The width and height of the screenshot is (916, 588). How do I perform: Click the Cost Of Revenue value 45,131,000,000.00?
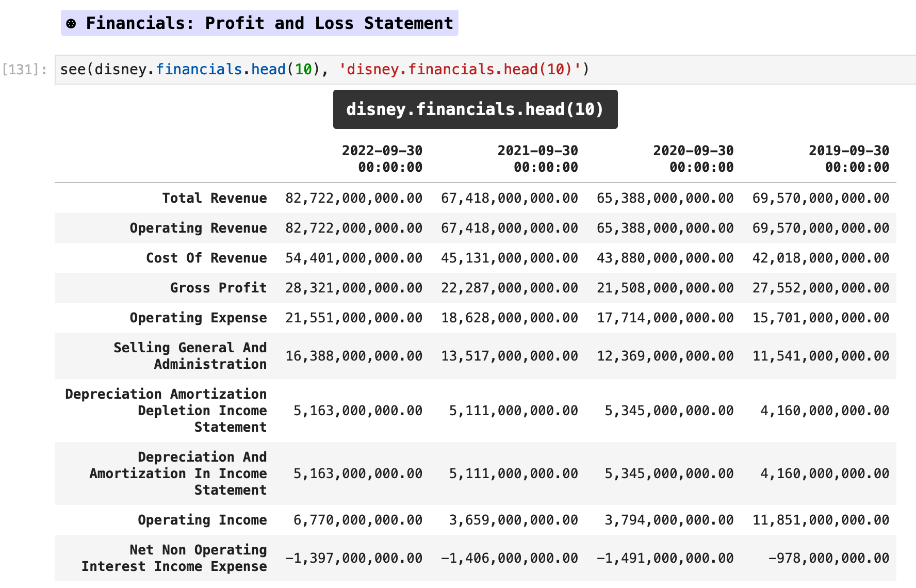510,258
